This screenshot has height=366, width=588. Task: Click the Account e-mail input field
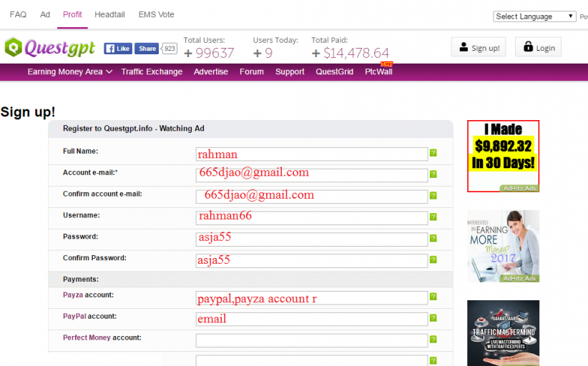pos(311,175)
